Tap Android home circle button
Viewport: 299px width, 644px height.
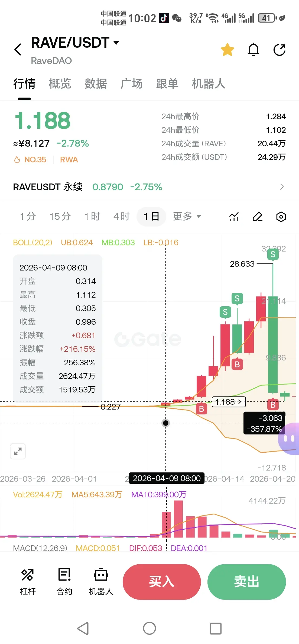tap(149, 628)
